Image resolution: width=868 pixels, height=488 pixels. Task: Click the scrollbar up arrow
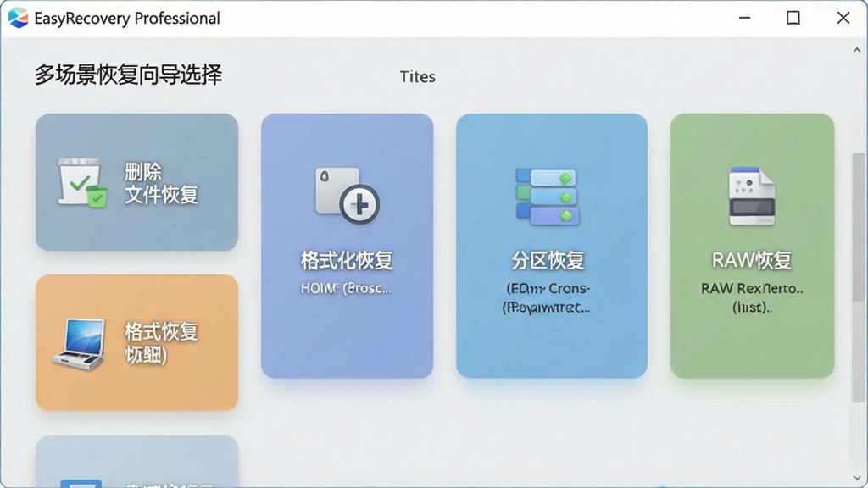(857, 50)
